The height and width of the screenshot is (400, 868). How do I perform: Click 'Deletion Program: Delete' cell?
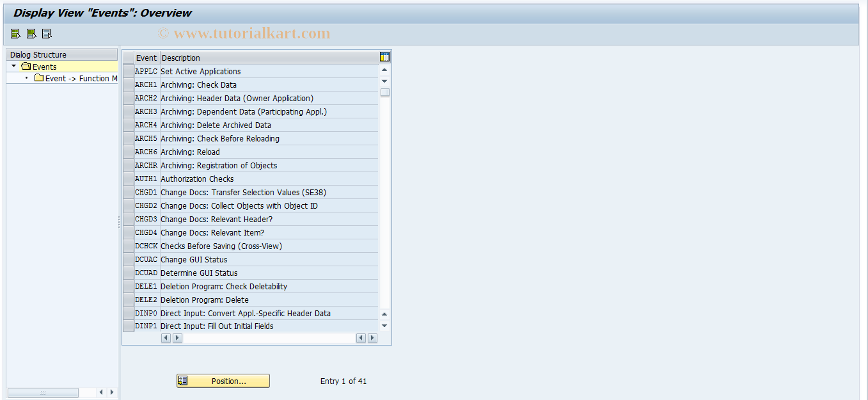click(269, 300)
